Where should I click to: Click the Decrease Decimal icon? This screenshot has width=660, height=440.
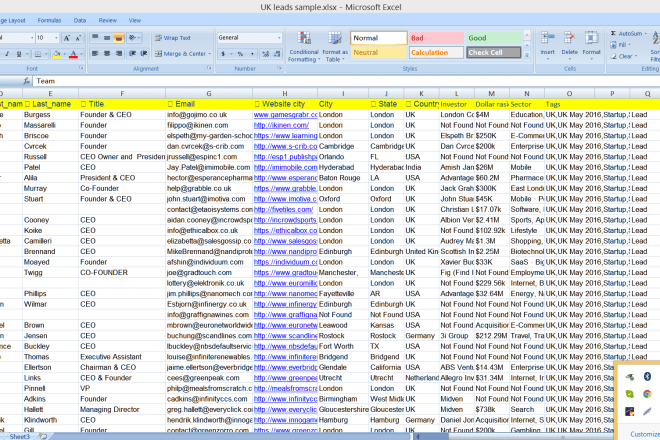[277, 54]
